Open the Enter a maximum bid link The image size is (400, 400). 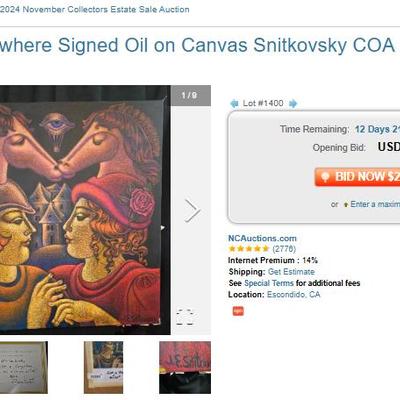pos(375,204)
